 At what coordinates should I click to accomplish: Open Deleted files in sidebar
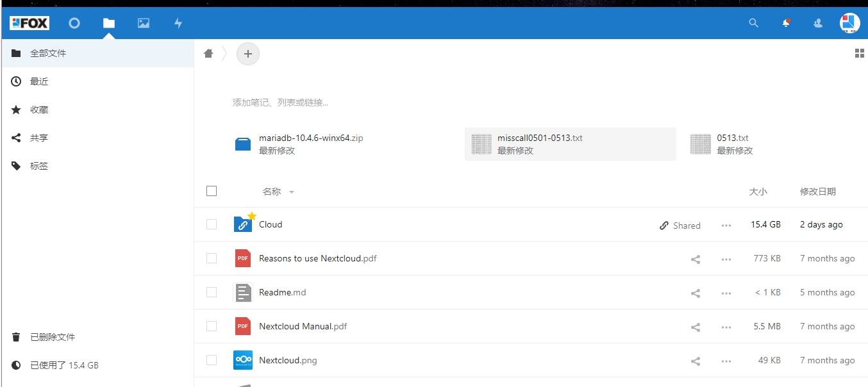pos(97,337)
